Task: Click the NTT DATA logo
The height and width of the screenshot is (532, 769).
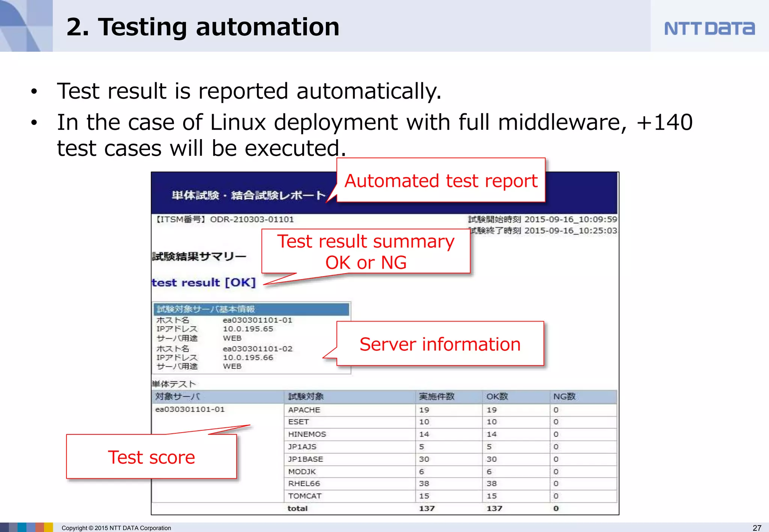Action: tap(709, 29)
